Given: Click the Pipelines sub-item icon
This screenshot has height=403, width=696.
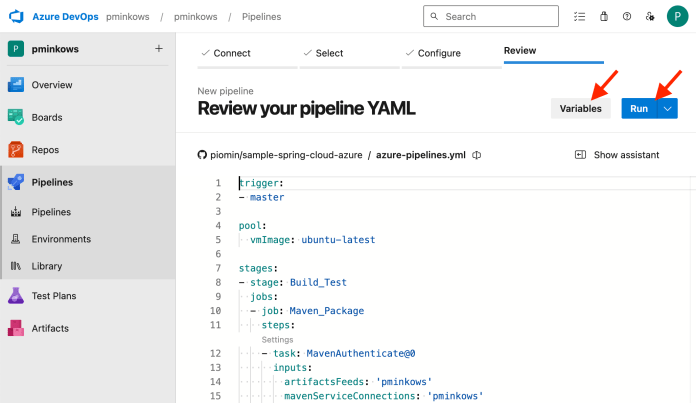Looking at the screenshot, I should coord(16,212).
